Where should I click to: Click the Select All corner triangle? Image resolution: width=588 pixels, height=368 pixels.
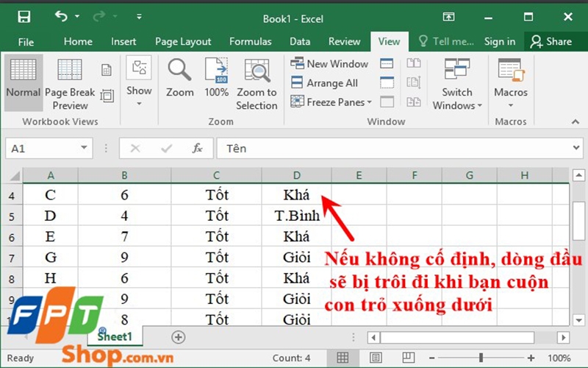pos(14,176)
